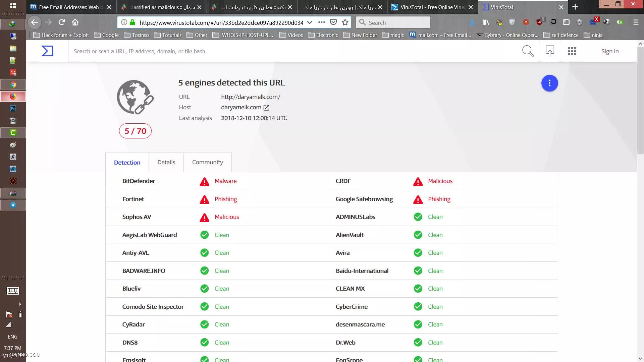This screenshot has width=644, height=362.
Task: Go to the browser home page icon
Action: (x=75, y=22)
